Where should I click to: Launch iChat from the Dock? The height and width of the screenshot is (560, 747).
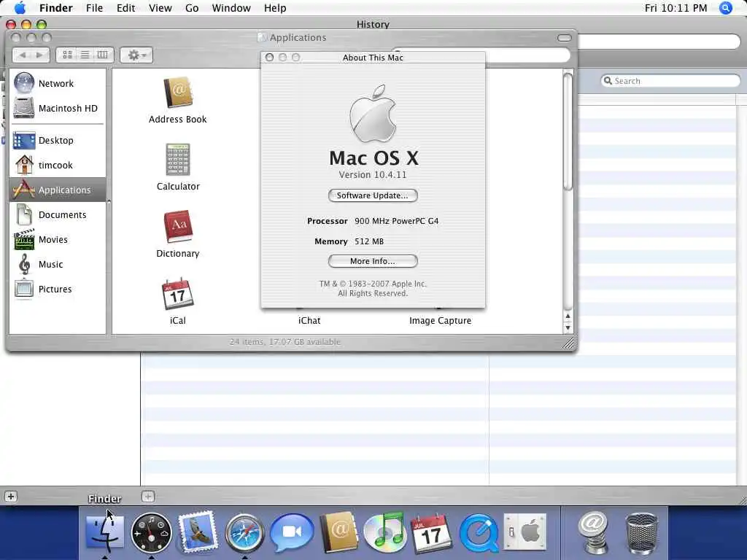pyautogui.click(x=292, y=532)
